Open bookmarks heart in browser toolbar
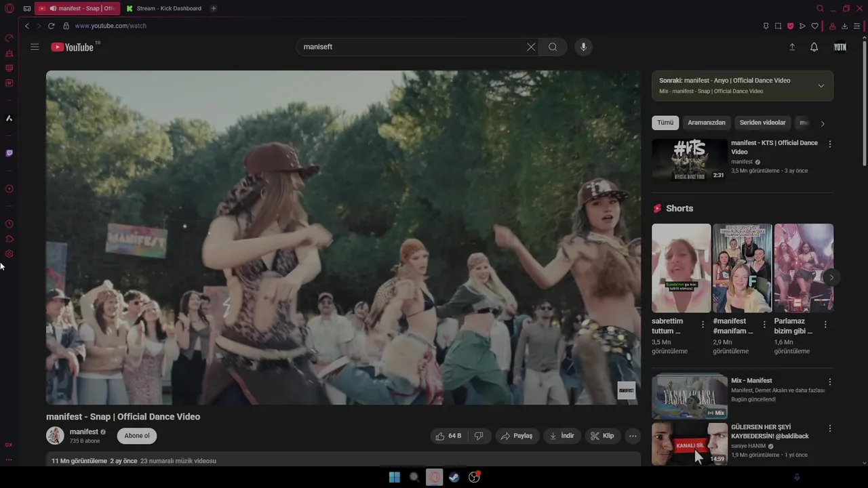868x488 pixels. coord(814,26)
